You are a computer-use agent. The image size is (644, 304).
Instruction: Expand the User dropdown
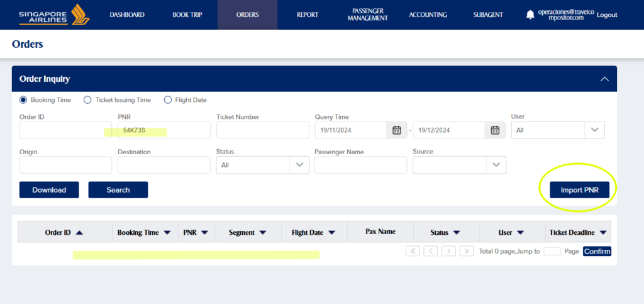pos(594,130)
